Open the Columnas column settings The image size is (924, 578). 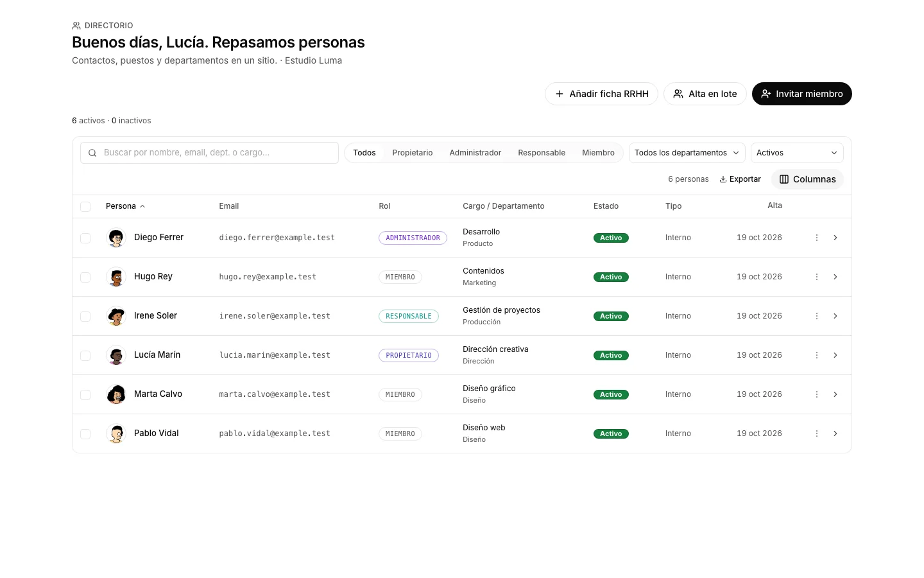coord(807,179)
